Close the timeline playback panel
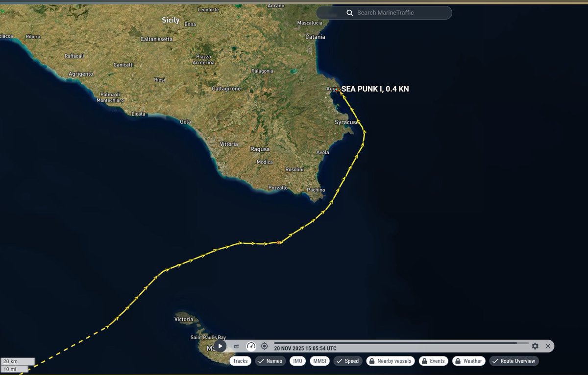 point(547,346)
